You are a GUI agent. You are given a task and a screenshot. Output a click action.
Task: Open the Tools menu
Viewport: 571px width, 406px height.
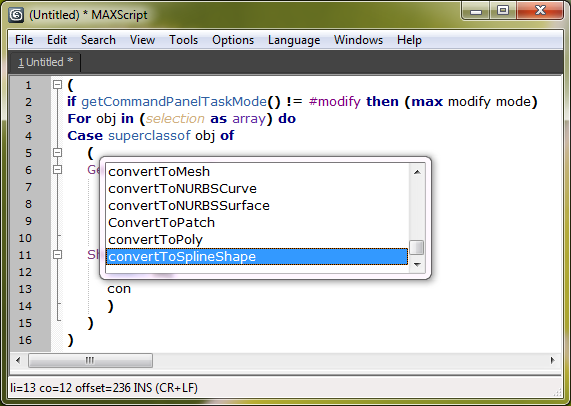click(184, 40)
